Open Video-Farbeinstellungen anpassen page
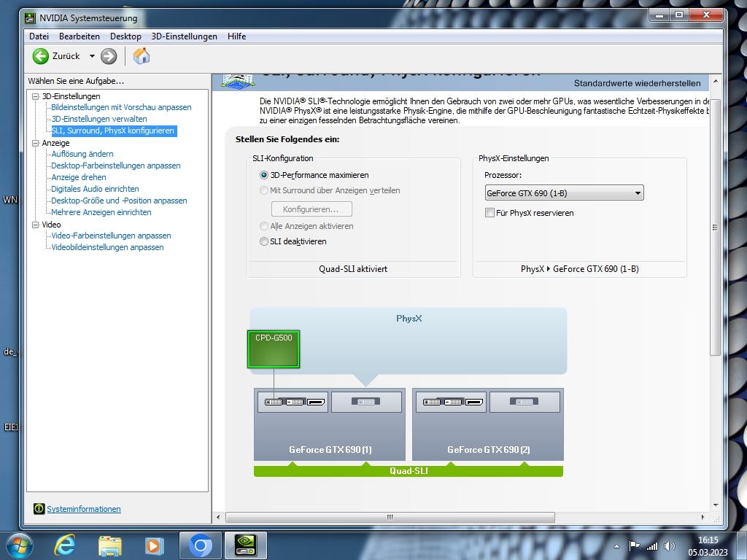This screenshot has width=747, height=560. pyautogui.click(x=111, y=236)
